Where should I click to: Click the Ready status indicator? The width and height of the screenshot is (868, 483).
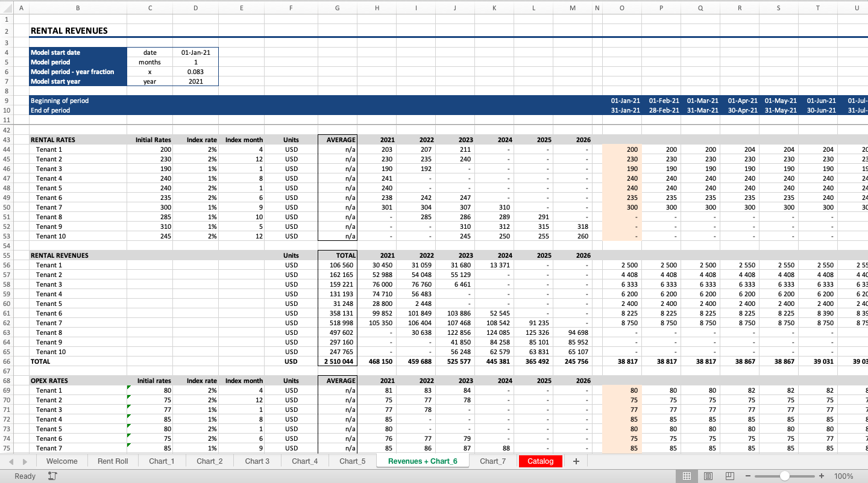pyautogui.click(x=25, y=476)
